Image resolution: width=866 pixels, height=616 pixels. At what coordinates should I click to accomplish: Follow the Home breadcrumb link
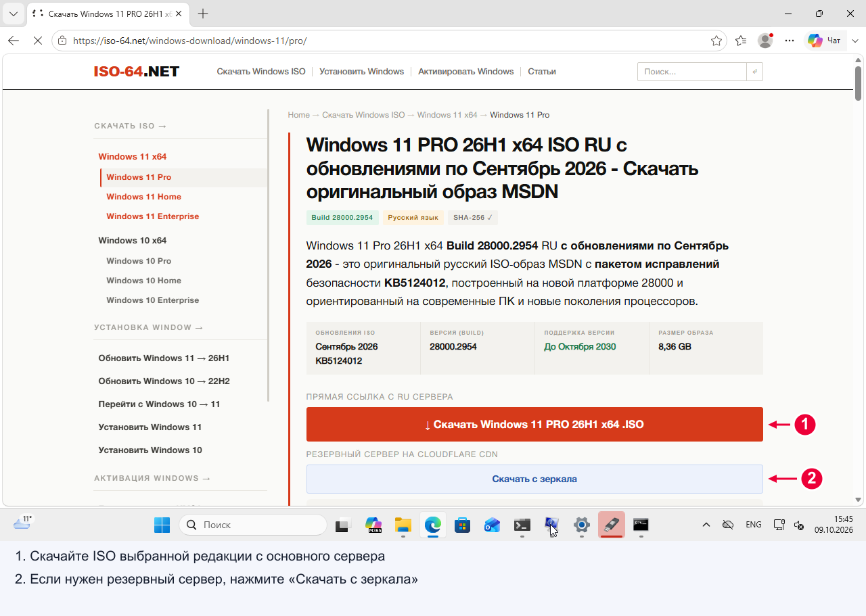coord(298,115)
